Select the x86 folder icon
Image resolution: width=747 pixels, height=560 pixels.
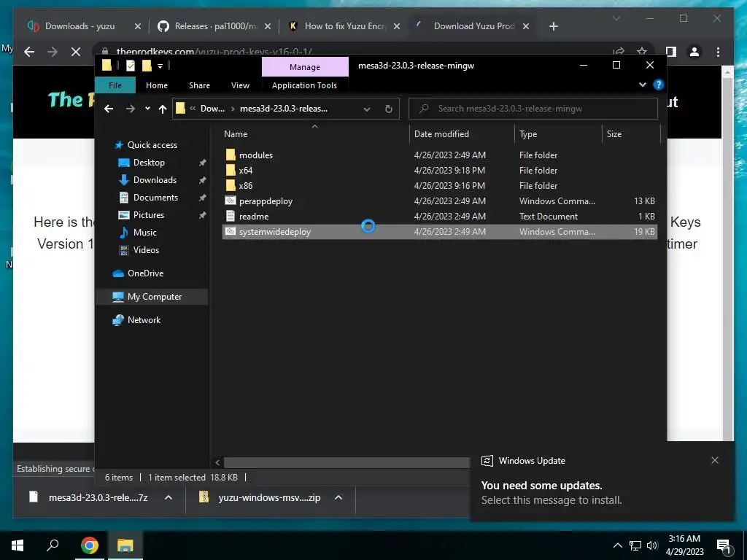(231, 186)
